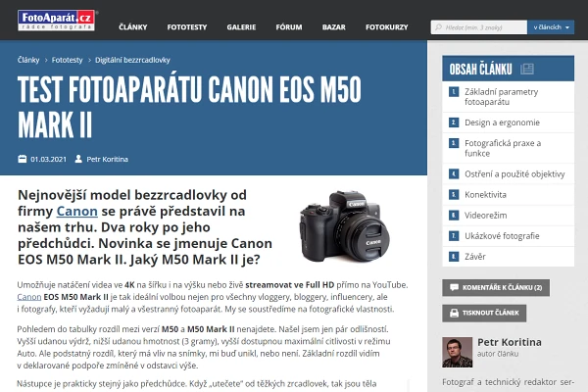
Task: Open the Canon EOS M50 camera photo
Action: (x=344, y=226)
